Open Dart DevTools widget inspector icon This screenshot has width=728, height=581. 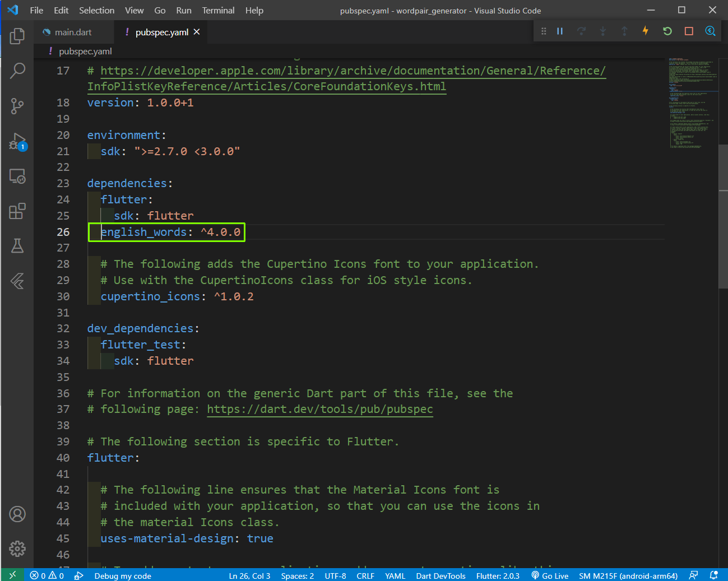pyautogui.click(x=710, y=31)
